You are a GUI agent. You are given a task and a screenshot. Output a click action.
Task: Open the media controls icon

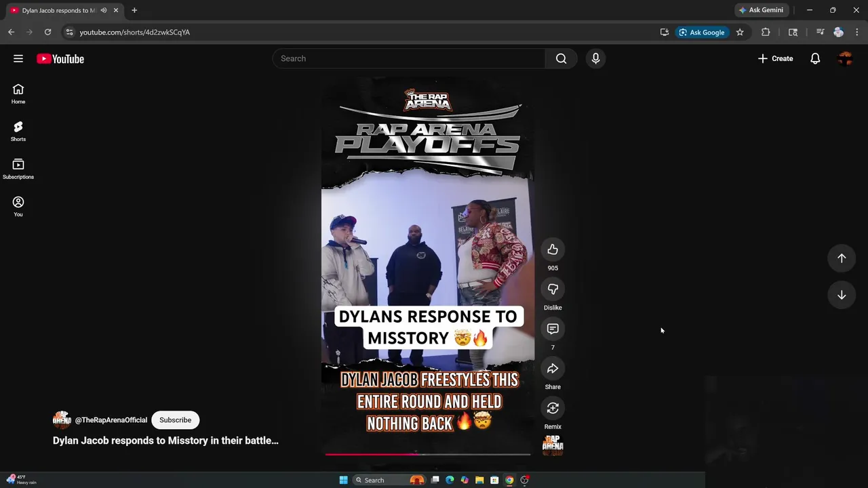click(x=820, y=32)
